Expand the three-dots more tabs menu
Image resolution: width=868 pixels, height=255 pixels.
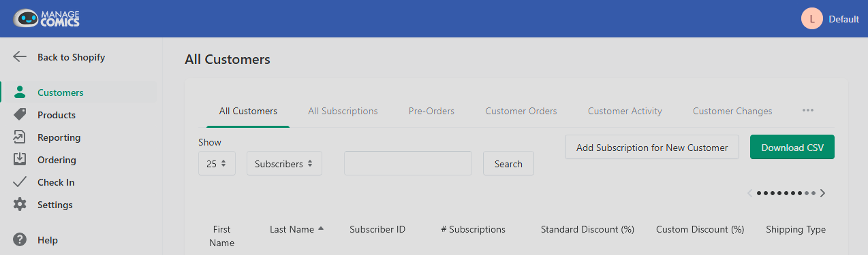[808, 110]
